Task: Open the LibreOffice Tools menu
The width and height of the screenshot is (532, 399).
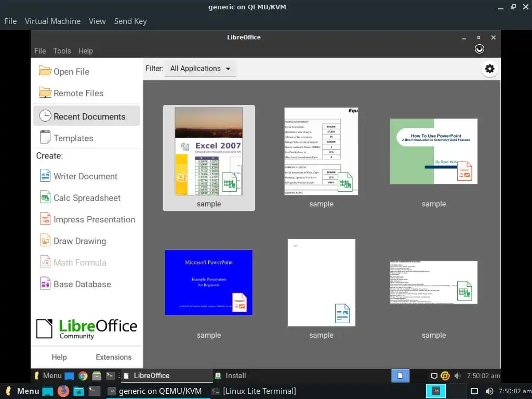Action: pos(62,51)
